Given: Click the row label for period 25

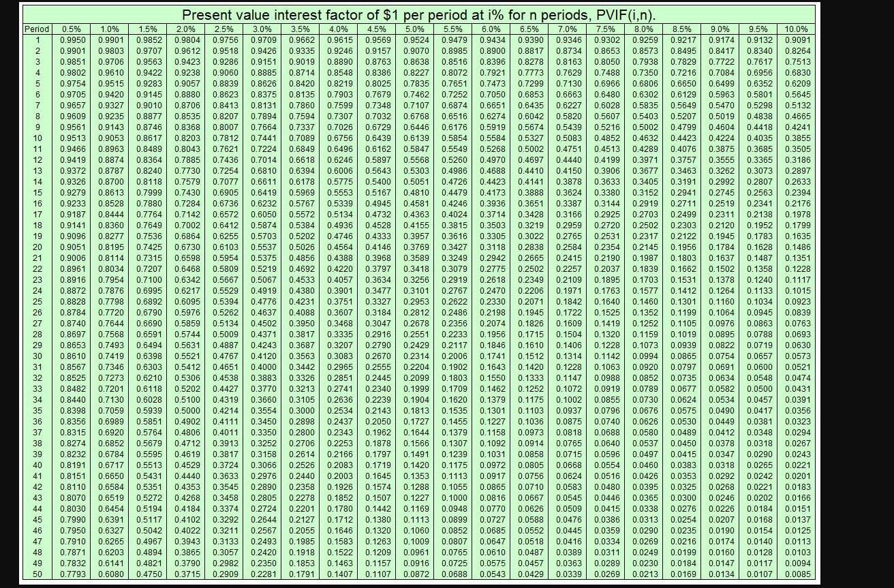Looking at the screenshot, I should tap(36, 302).
